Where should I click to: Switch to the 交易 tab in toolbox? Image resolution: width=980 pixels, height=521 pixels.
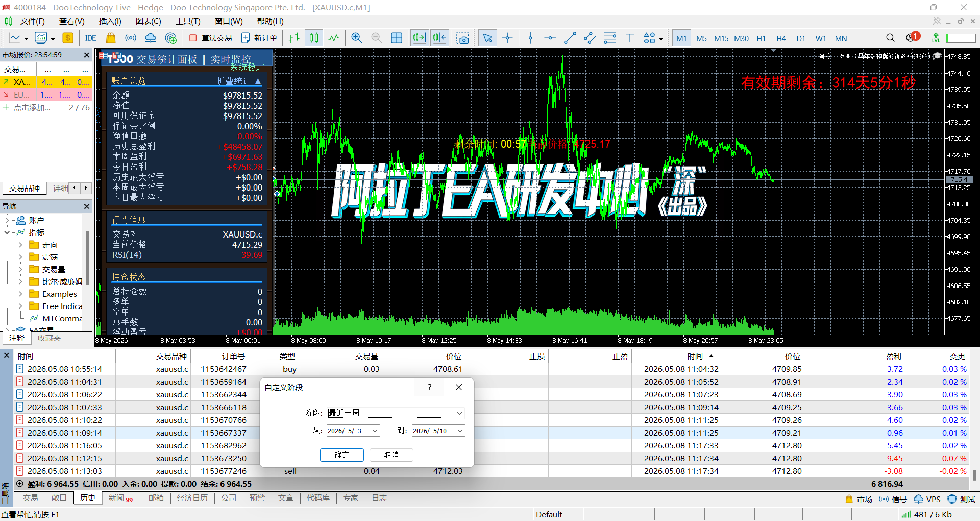pos(30,498)
